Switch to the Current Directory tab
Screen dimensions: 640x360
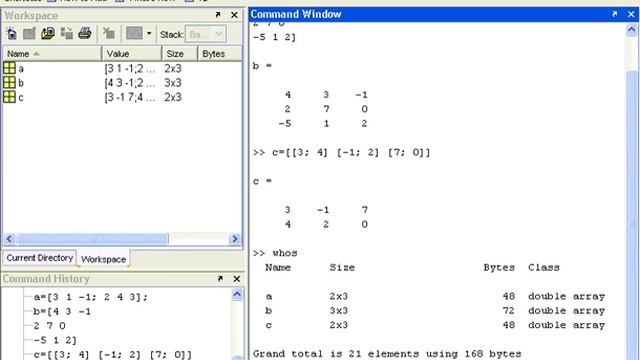pyautogui.click(x=40, y=258)
